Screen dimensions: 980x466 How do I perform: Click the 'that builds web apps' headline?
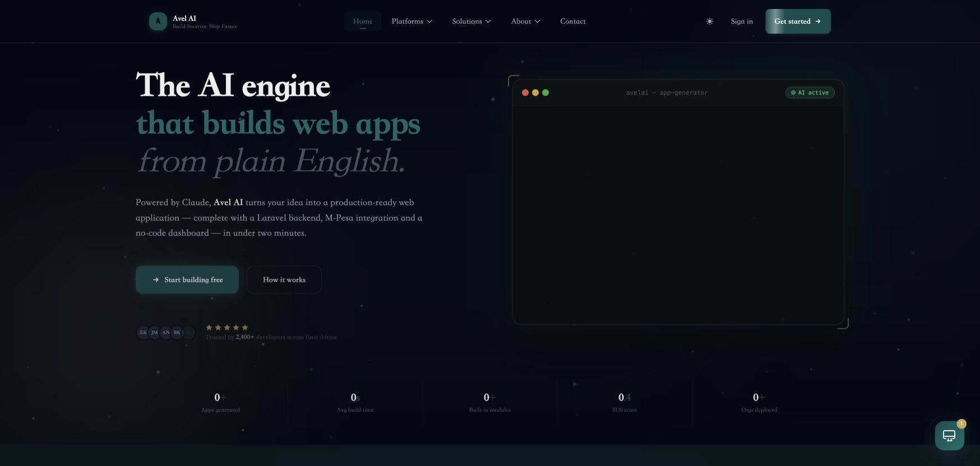(278, 123)
